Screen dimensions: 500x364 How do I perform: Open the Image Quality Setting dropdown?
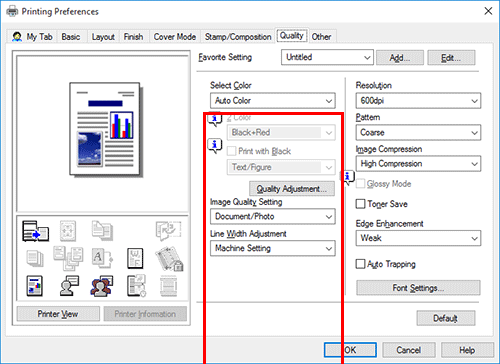[273, 217]
